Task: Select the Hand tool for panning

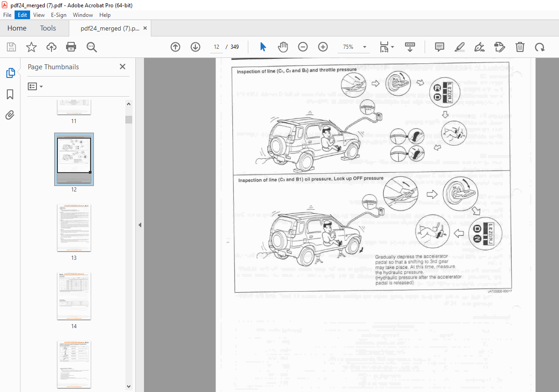Action: [x=283, y=46]
